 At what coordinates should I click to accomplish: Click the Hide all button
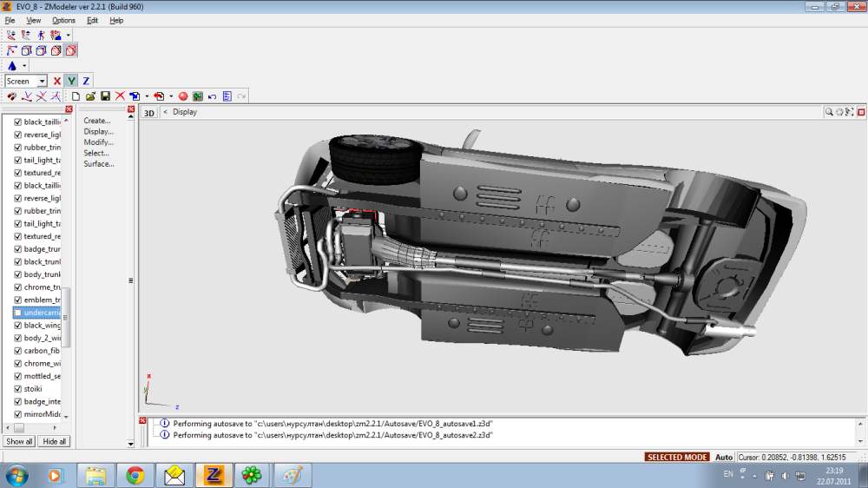(54, 441)
